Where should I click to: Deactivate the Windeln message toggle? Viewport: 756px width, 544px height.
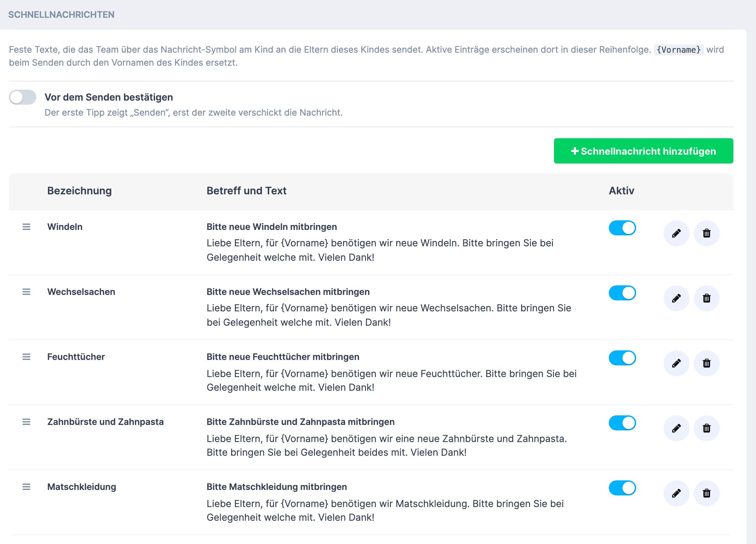622,228
